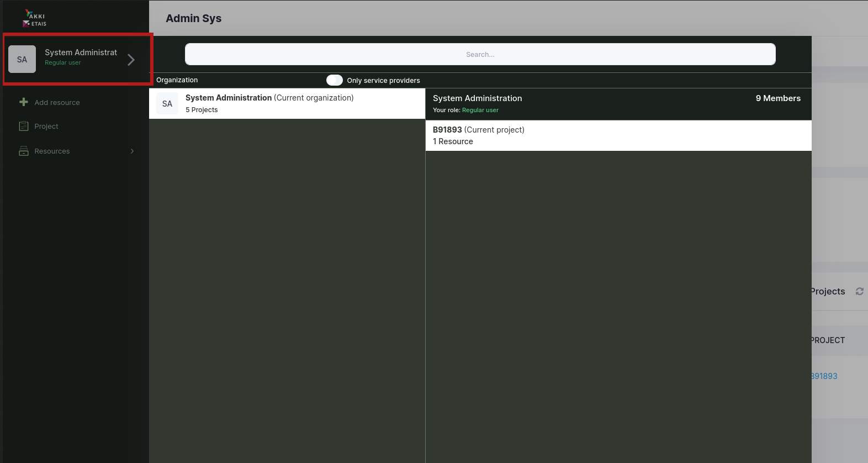
Task: Refresh the Projects list
Action: pyautogui.click(x=859, y=291)
